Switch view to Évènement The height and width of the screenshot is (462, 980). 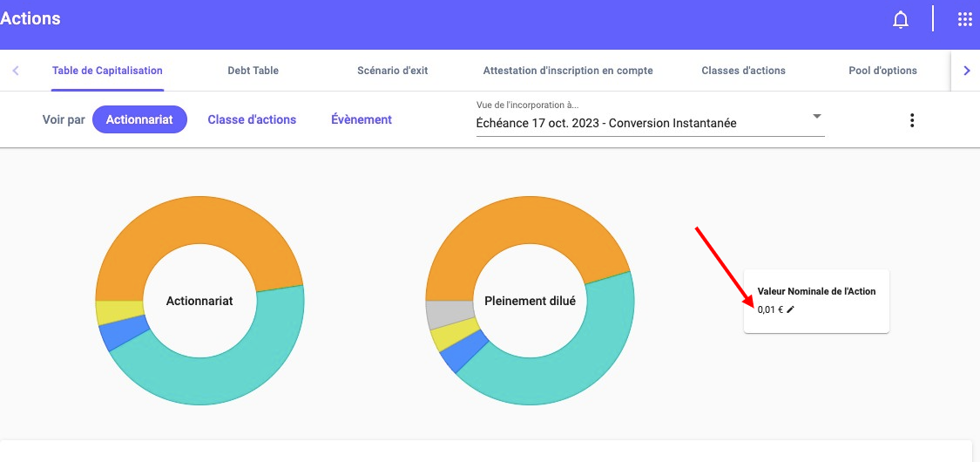362,119
